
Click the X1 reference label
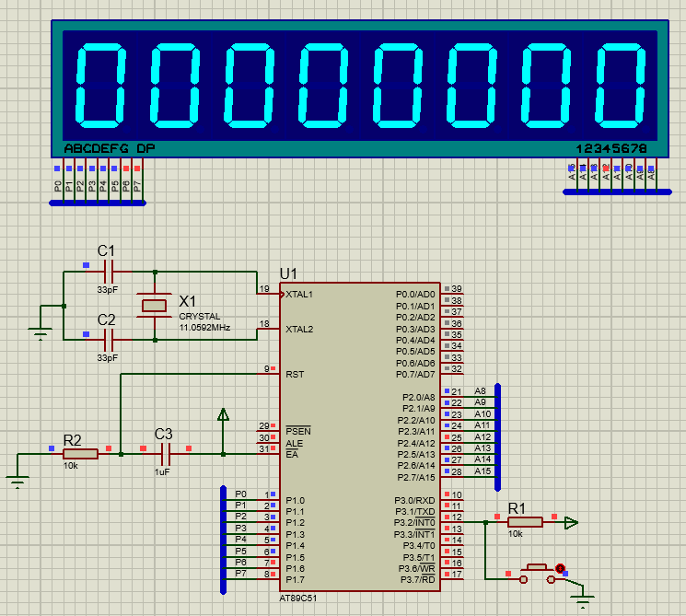[x=187, y=301]
